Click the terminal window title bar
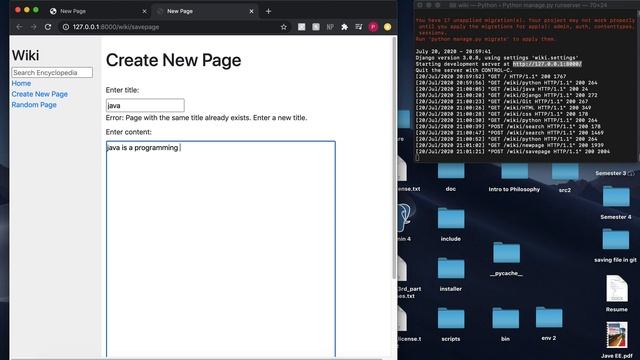 [527, 5]
